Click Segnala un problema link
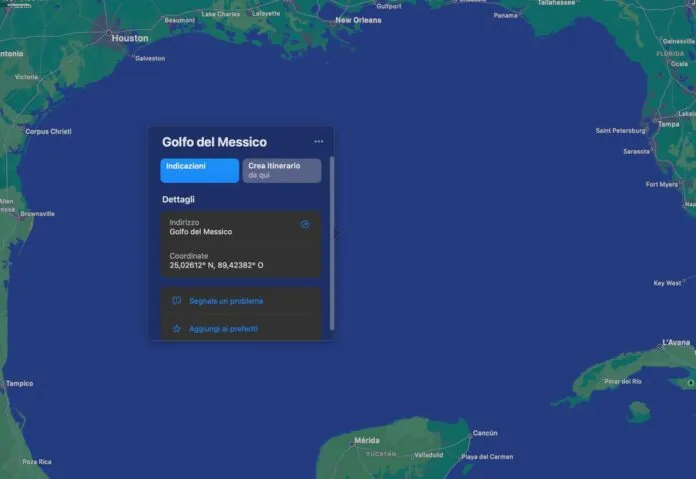Screen dimensions: 696x479 226,301
